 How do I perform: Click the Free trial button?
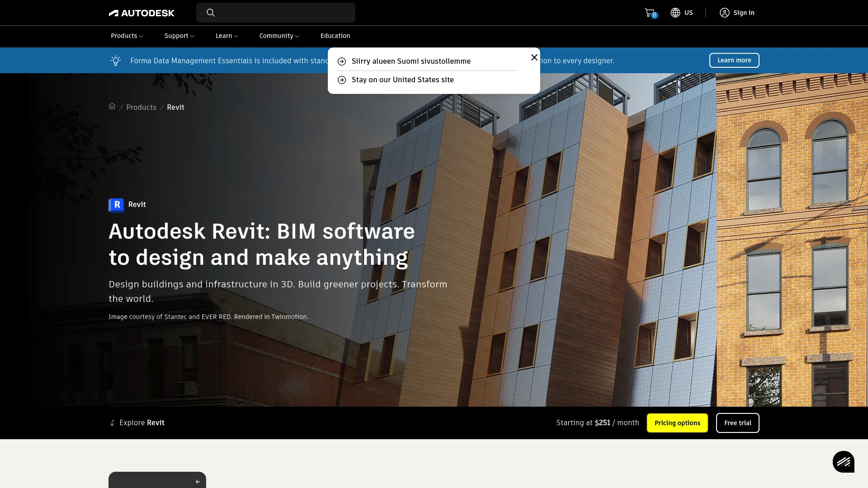click(x=737, y=423)
